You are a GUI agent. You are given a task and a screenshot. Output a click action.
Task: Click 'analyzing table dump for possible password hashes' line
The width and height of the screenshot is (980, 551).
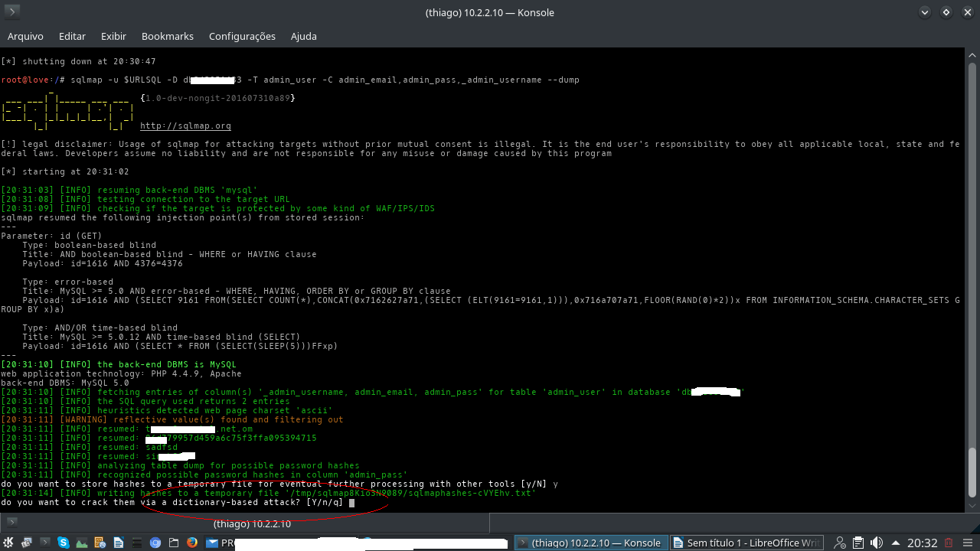pyautogui.click(x=180, y=465)
